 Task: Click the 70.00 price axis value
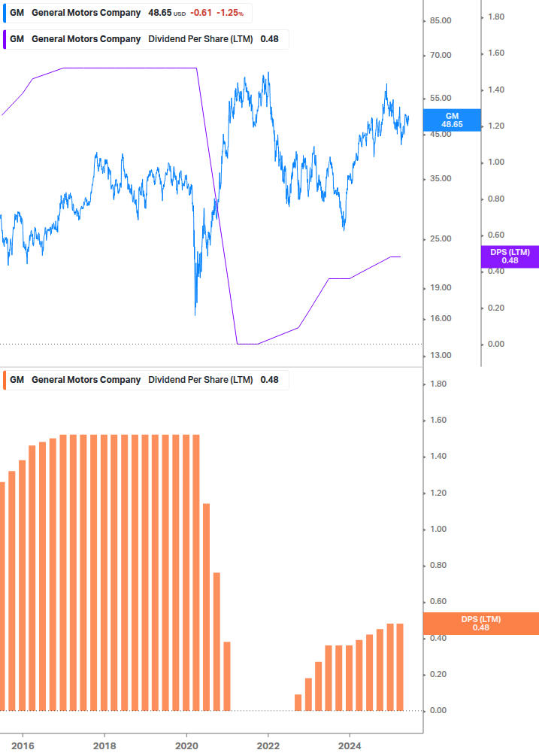(x=441, y=56)
